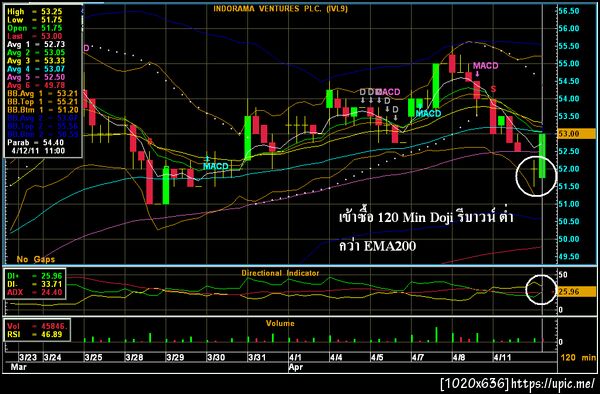The height and width of the screenshot is (394, 600).
Task: Click the magenta MACD signal label near 4/8
Action: pyautogui.click(x=486, y=66)
